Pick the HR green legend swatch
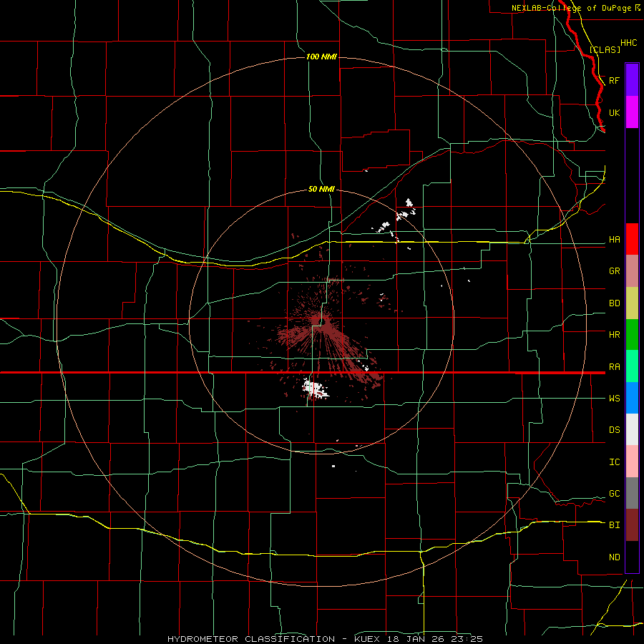This screenshot has width=644, height=644. click(632, 335)
